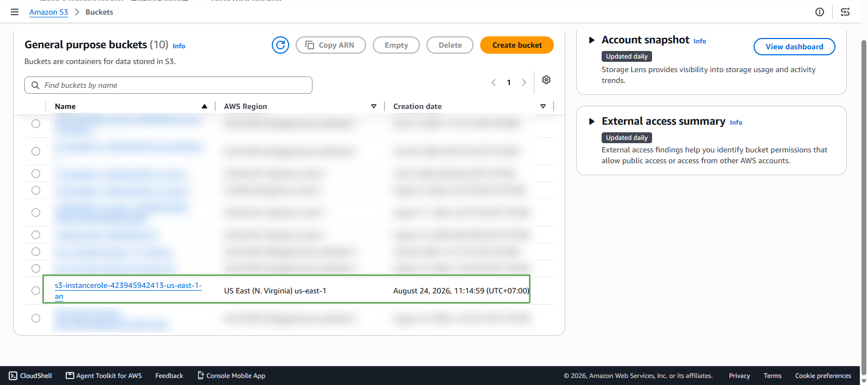Viewport: 868px width, 385px height.
Task: Sort by AWS Region using the arrow
Action: (x=374, y=106)
